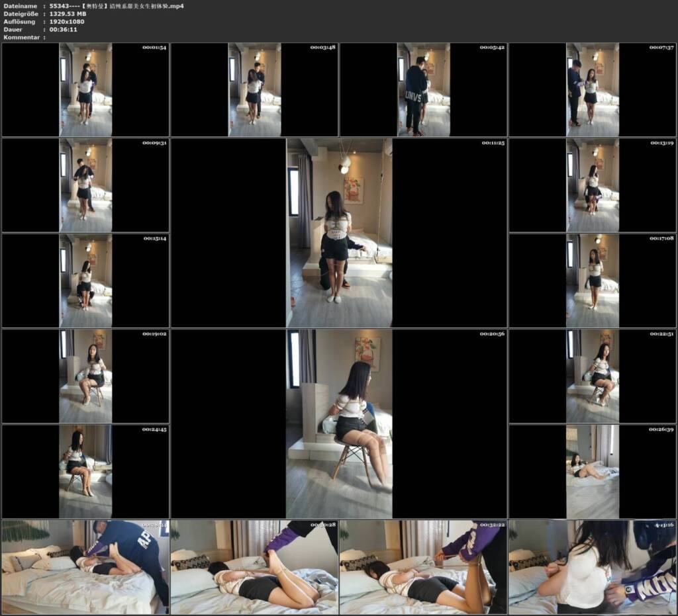Select the frame marked 00:17:08

tap(593, 281)
